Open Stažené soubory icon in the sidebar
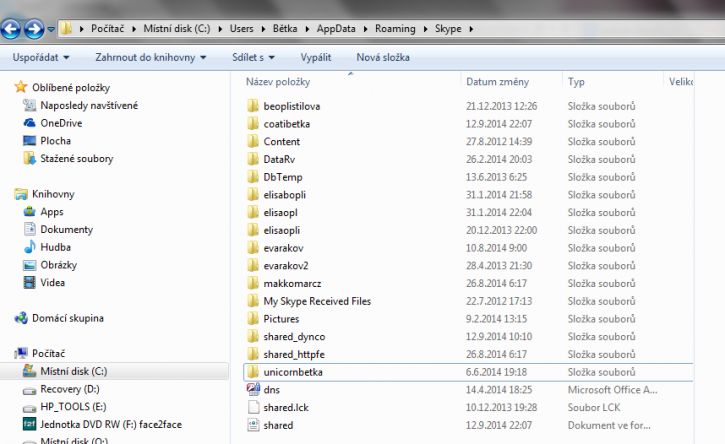 (29, 158)
